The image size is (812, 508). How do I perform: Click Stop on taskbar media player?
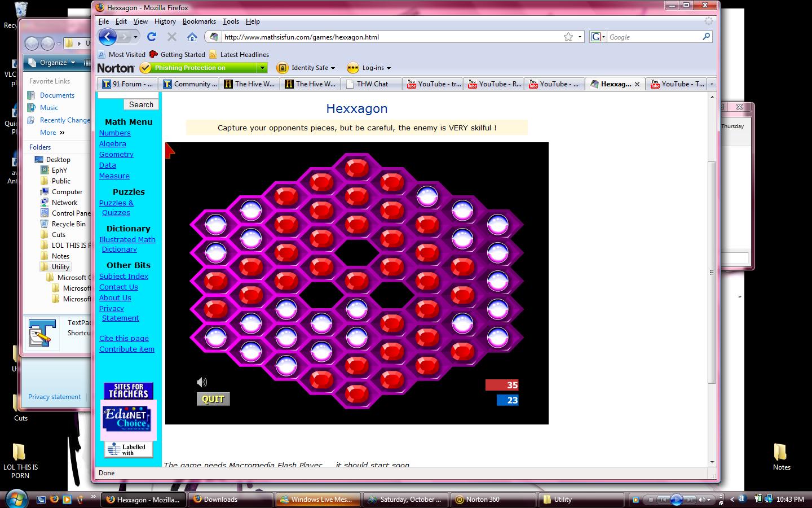click(x=651, y=500)
